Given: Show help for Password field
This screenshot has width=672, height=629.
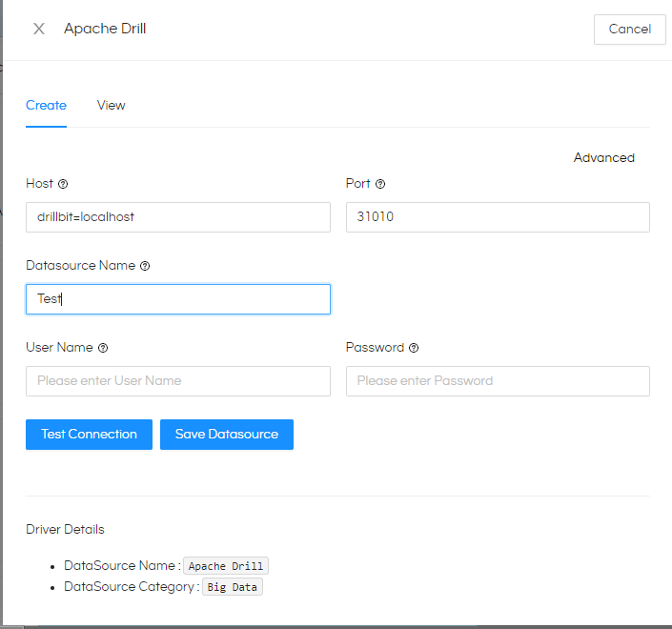Looking at the screenshot, I should (x=414, y=348).
